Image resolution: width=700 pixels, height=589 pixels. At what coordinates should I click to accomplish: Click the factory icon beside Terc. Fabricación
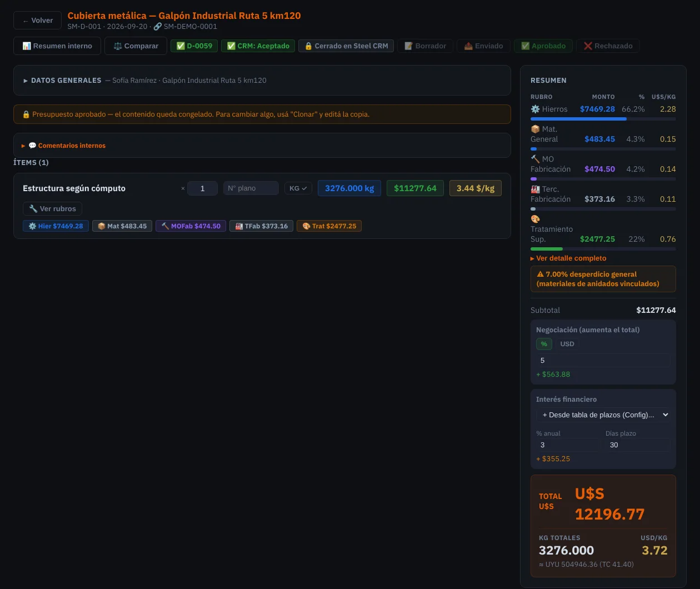point(535,189)
